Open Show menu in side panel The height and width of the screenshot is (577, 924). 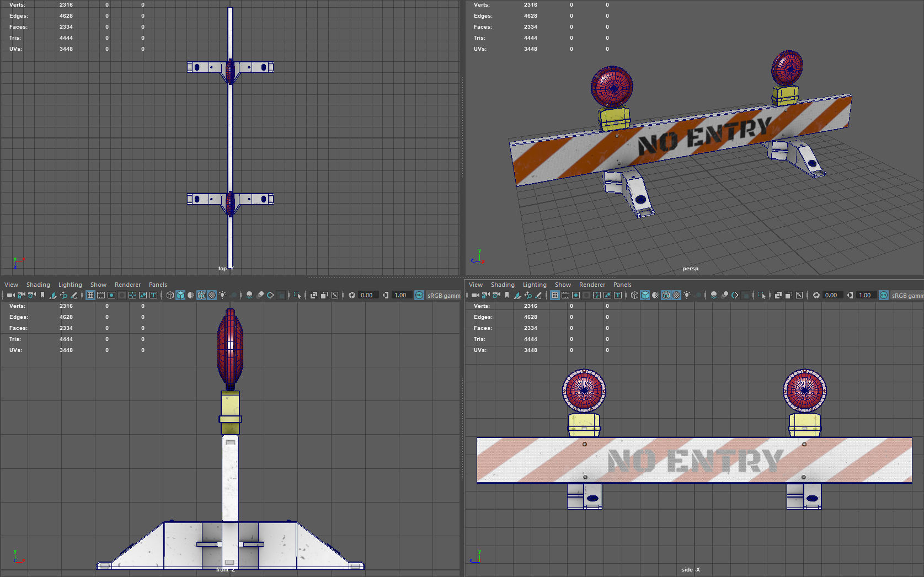563,285
